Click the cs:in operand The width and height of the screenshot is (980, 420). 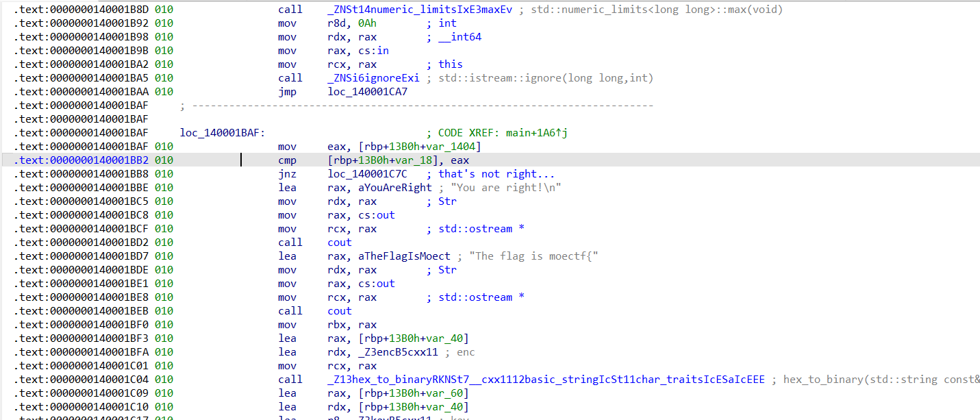tap(374, 51)
